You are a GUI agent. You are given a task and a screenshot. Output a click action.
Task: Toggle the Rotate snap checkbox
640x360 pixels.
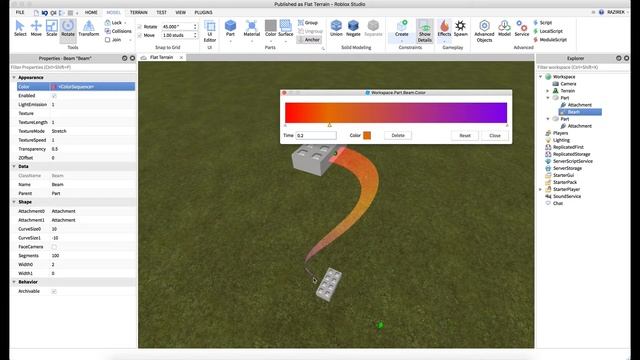coord(140,27)
